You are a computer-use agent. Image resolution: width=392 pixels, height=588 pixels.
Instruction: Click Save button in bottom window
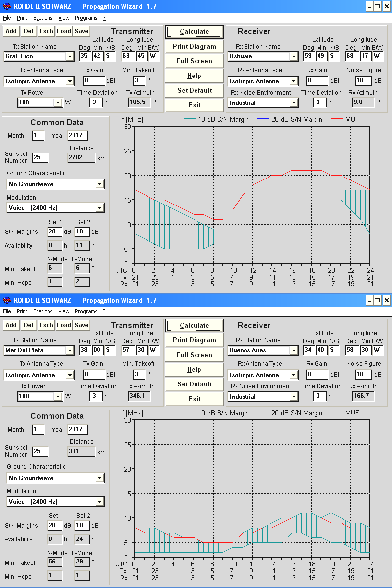81,325
